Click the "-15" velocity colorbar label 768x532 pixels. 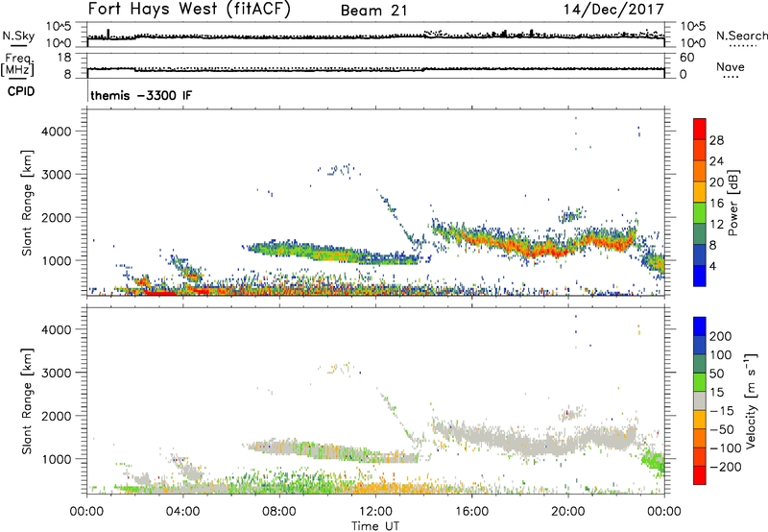722,411
